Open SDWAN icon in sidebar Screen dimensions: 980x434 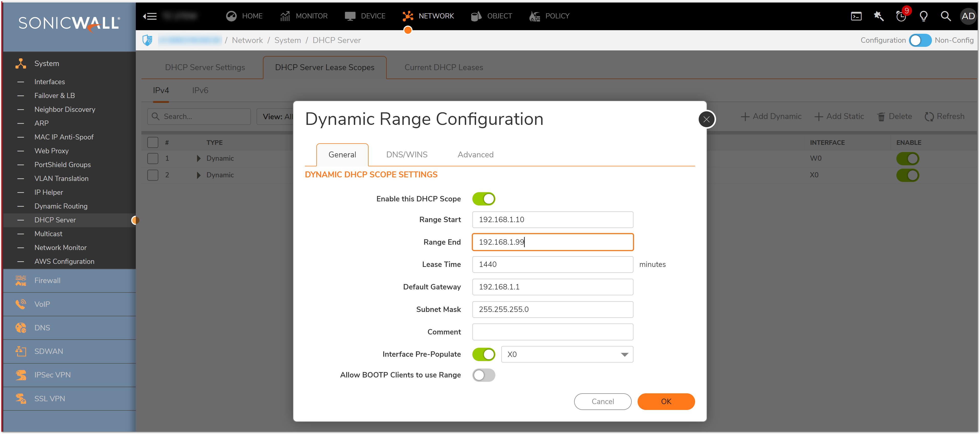point(20,351)
